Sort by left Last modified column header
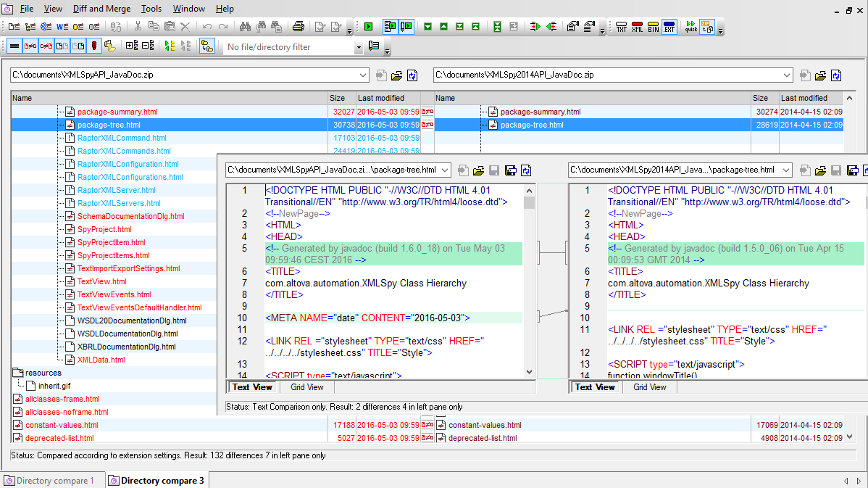This screenshot has width=868, height=488. (x=388, y=98)
